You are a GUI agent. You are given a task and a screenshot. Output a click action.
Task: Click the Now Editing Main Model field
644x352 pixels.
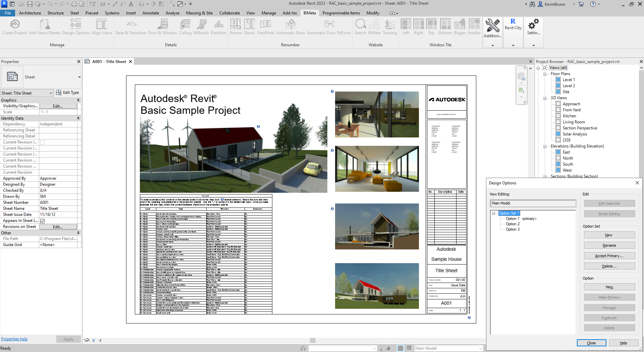click(533, 203)
